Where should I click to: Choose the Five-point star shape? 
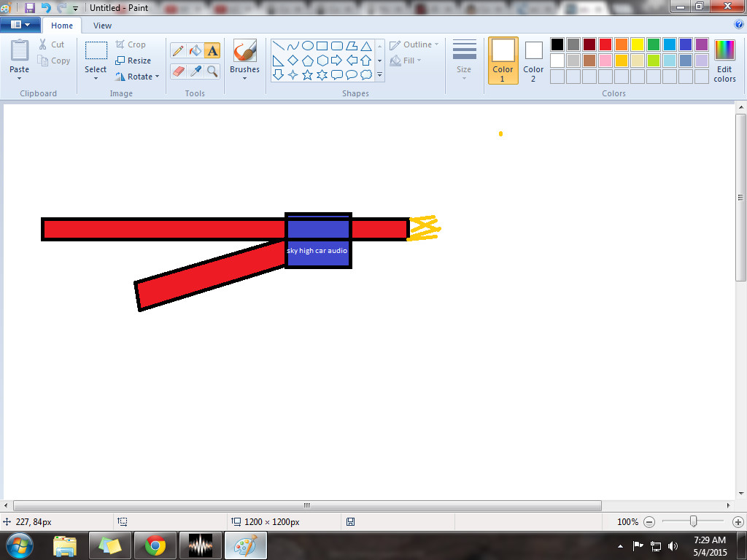pyautogui.click(x=308, y=75)
